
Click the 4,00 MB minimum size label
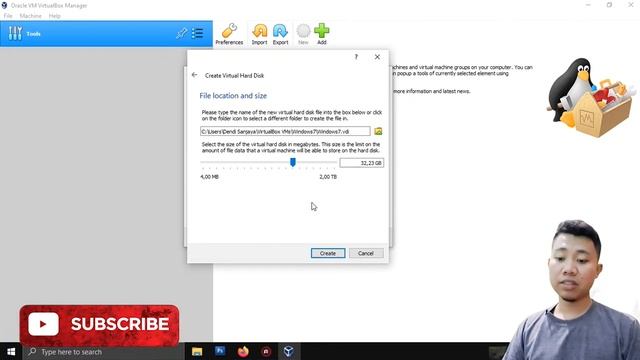[x=209, y=177]
